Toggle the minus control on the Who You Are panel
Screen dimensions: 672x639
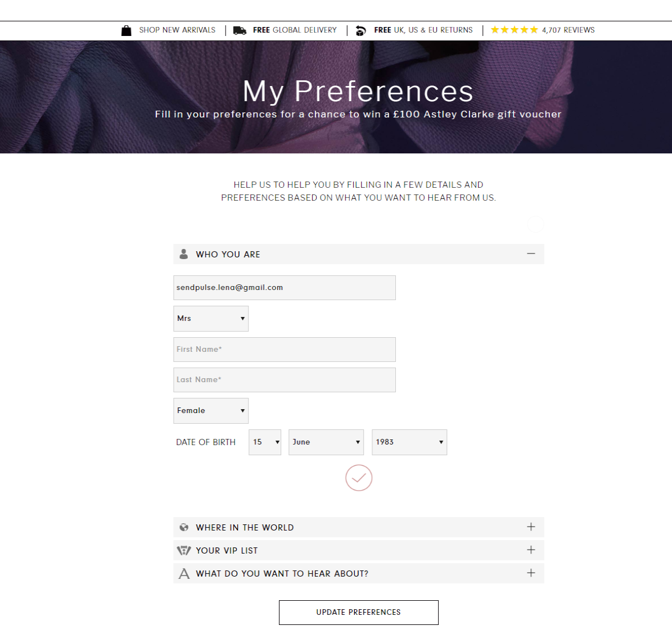pyautogui.click(x=530, y=253)
